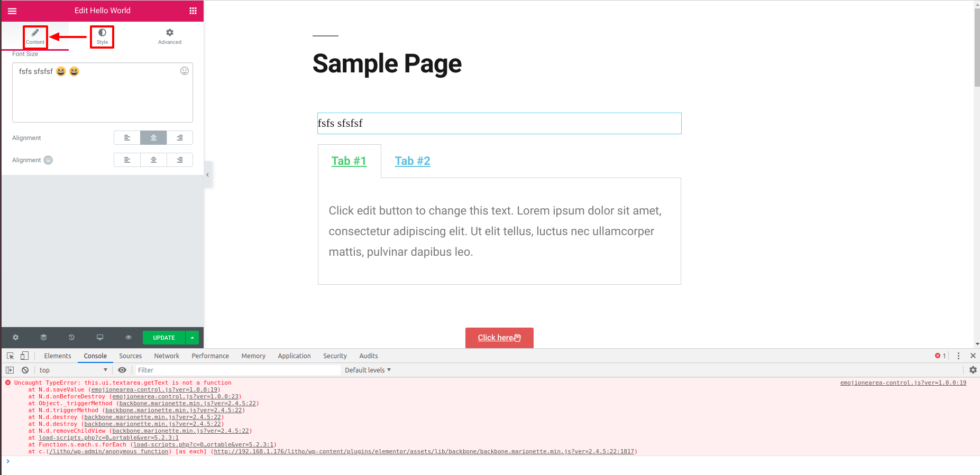This screenshot has width=980, height=475.
Task: Open the Navigator layers icon
Action: [x=43, y=337]
